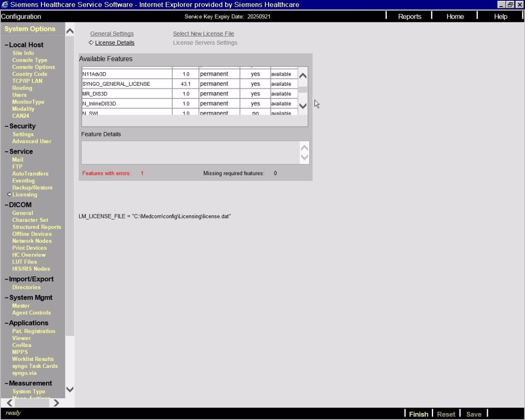Image resolution: width=525 pixels, height=420 pixels.
Task: Click the Internet Explorer title bar icon
Action: [x=5, y=5]
